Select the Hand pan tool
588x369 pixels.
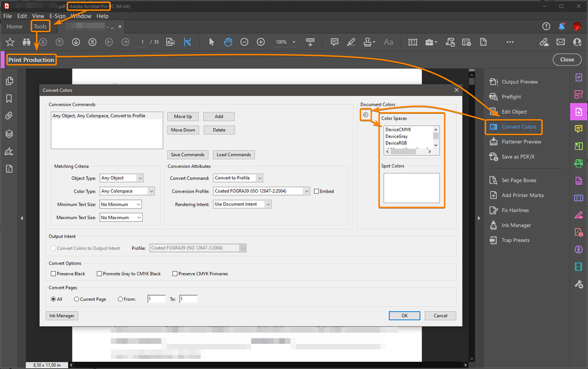(227, 42)
